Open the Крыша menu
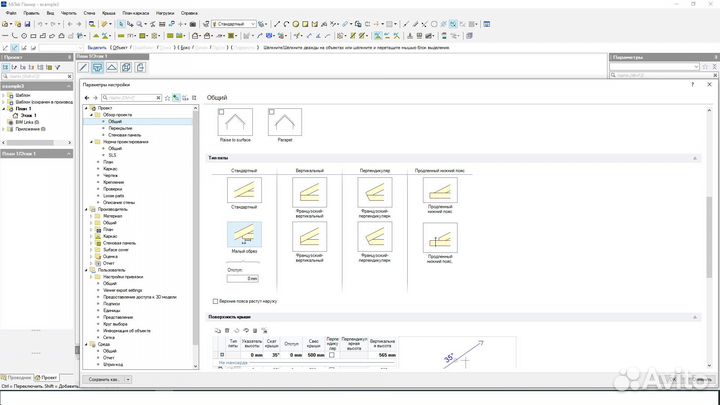This screenshot has height=405, width=720. click(108, 13)
